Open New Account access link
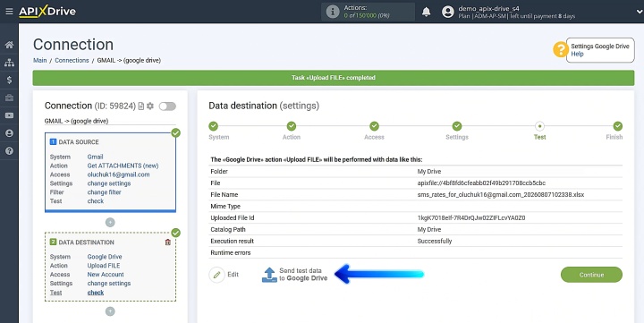The image size is (644, 323). click(106, 275)
